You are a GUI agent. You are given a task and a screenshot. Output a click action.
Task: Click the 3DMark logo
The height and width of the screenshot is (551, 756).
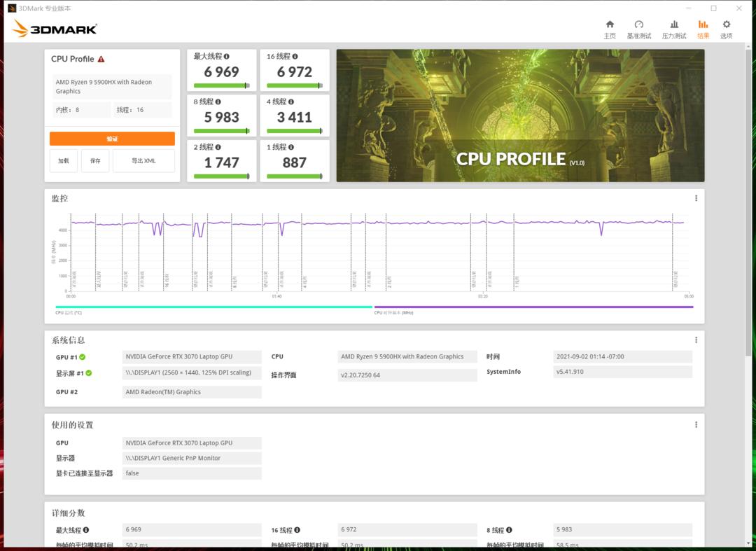(55, 29)
